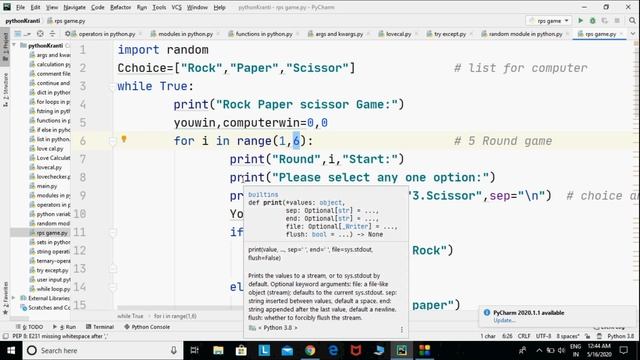Image resolution: width=640 pixels, height=360 pixels.
Task: Select Scratches and Consoles tree node
Action: point(45,307)
